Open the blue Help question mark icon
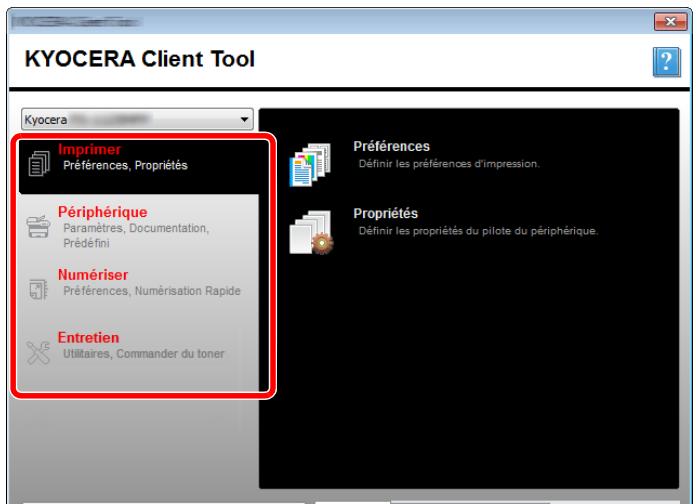Screen dimensions: 698x504 pyautogui.click(x=666, y=62)
